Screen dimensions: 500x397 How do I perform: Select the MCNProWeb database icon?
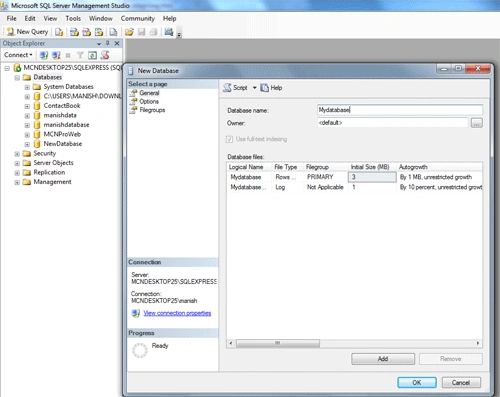[x=37, y=135]
